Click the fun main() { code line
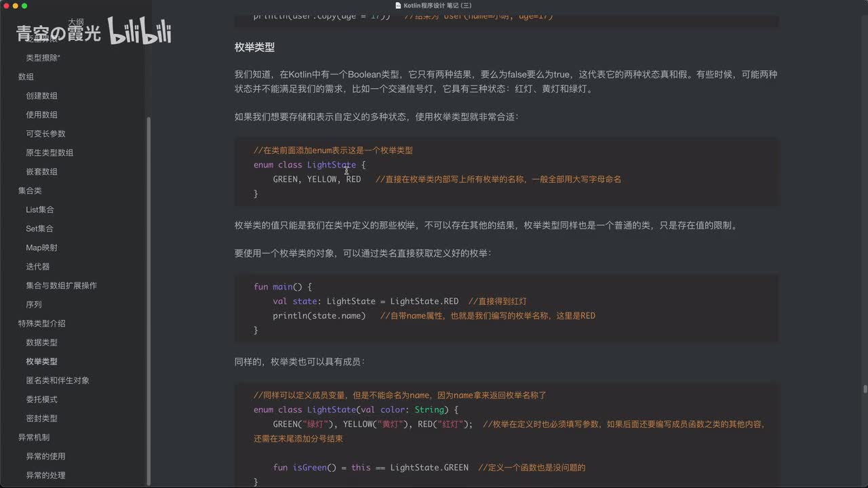Viewport: 868px width, 488px height. tap(283, 287)
